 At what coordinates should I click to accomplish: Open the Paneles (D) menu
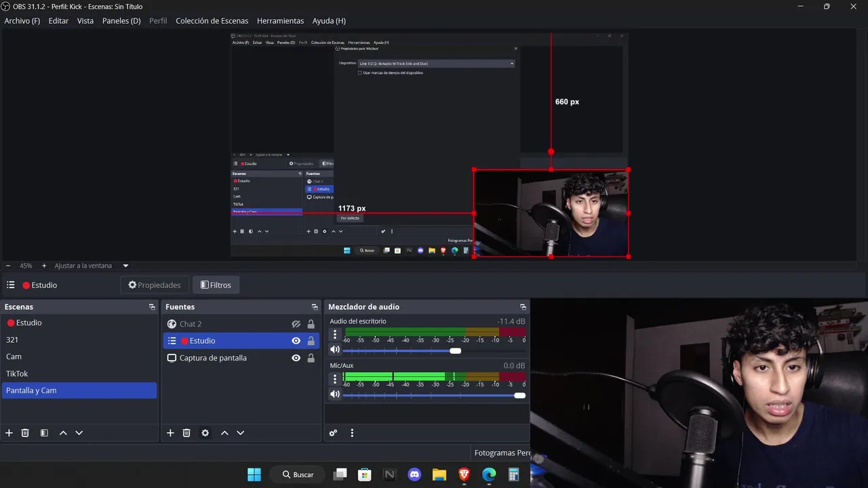point(121,21)
